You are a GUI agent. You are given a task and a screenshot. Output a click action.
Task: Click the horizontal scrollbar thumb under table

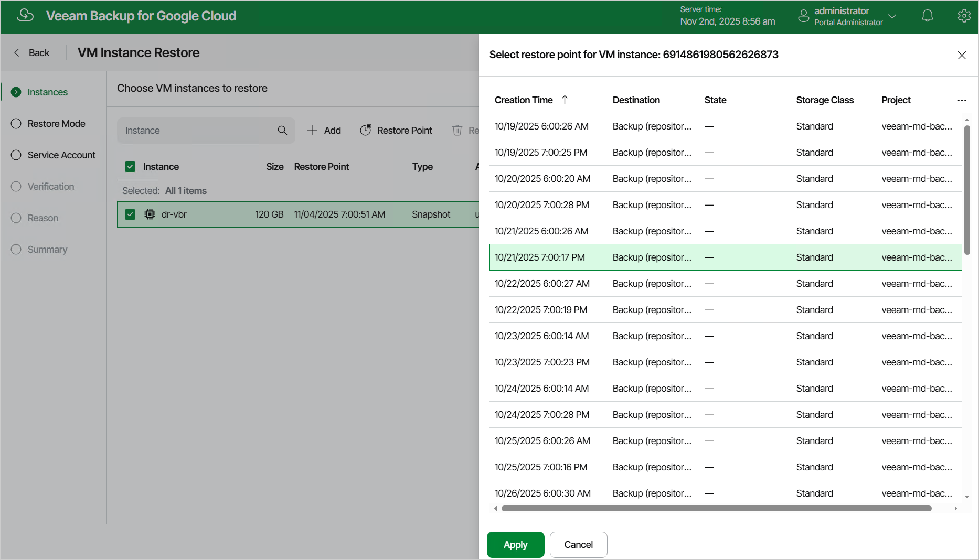(717, 508)
